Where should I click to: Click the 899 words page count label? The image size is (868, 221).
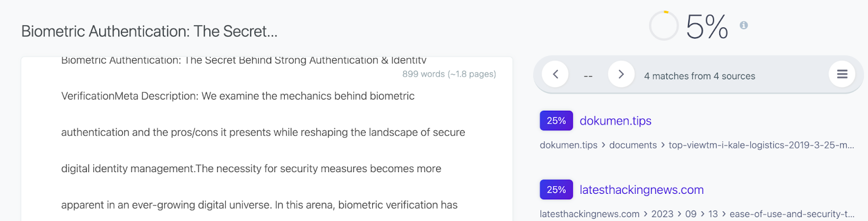coord(449,74)
